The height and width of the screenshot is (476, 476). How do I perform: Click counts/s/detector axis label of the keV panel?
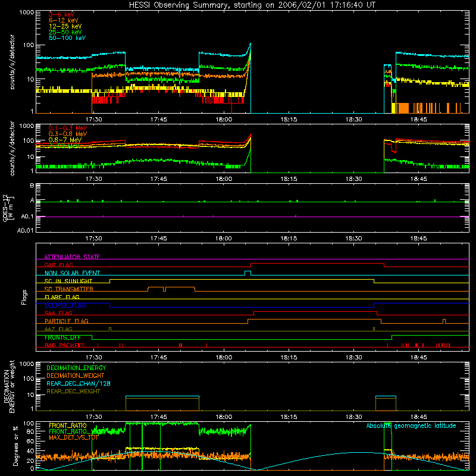click(x=12, y=62)
